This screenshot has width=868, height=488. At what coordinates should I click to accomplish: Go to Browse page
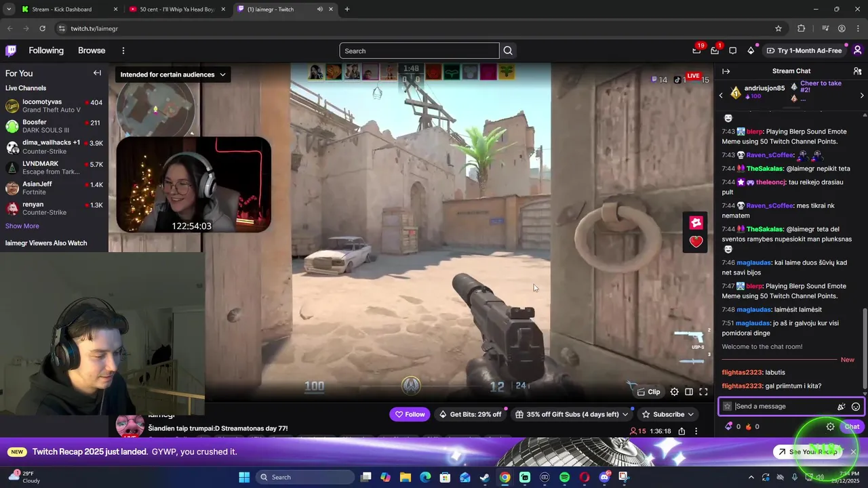pos(92,51)
